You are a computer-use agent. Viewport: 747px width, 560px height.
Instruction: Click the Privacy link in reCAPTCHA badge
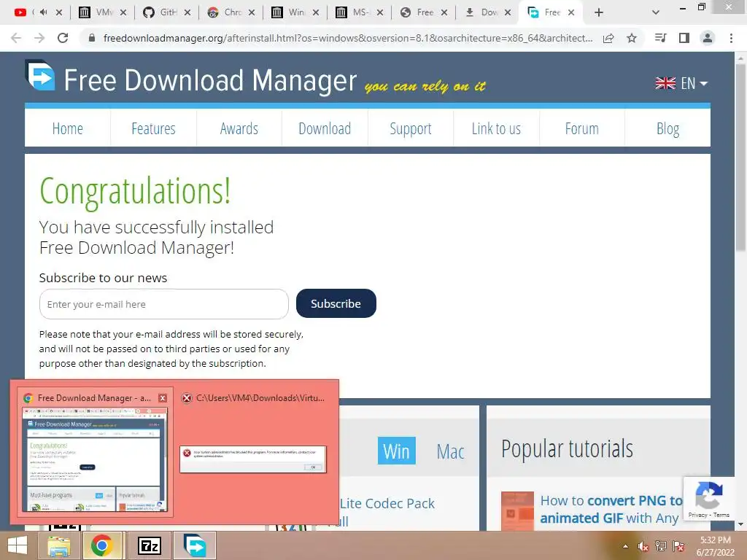[x=697, y=515]
